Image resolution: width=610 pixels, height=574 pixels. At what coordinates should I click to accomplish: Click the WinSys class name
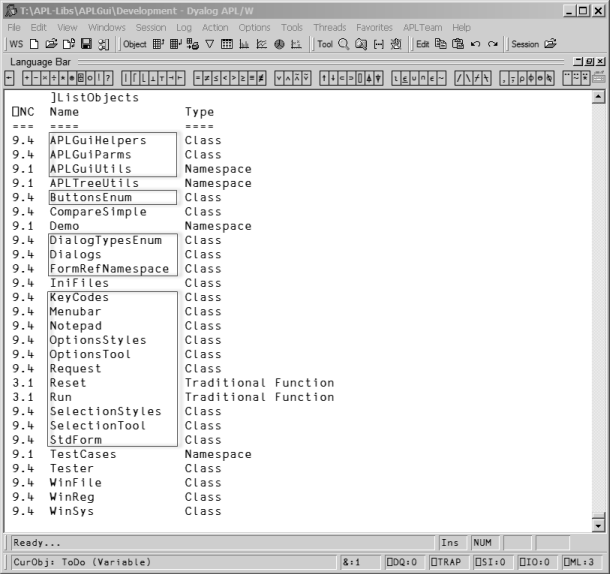click(x=72, y=511)
